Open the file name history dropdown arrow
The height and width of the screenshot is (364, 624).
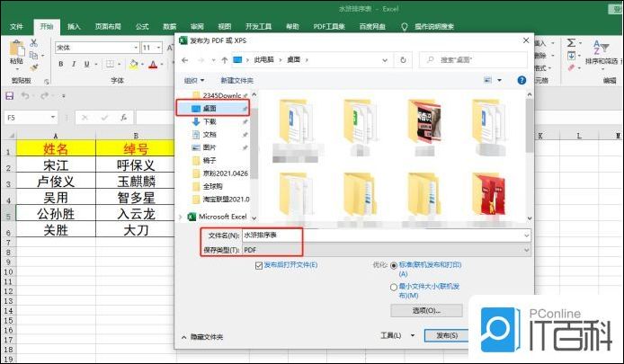(527, 235)
